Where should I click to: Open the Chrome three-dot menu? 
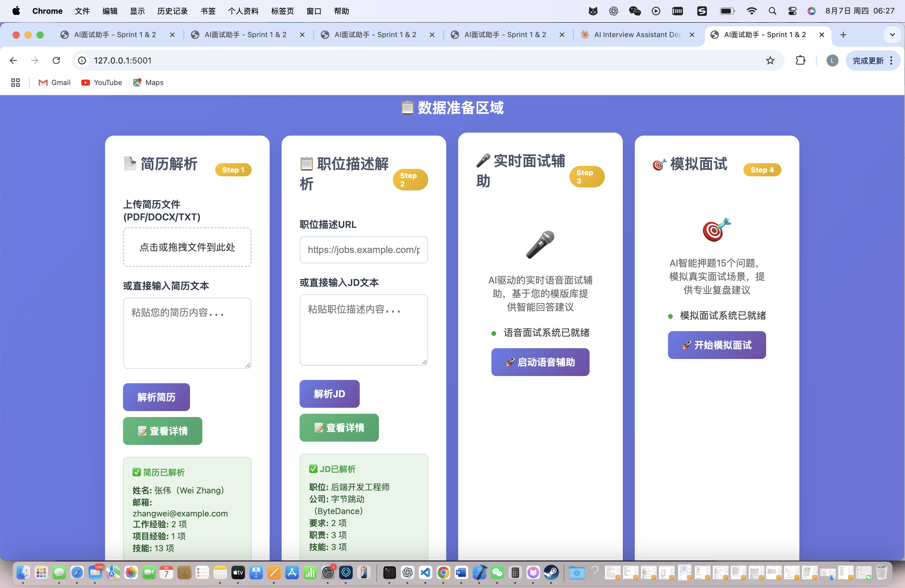pyautogui.click(x=891, y=60)
